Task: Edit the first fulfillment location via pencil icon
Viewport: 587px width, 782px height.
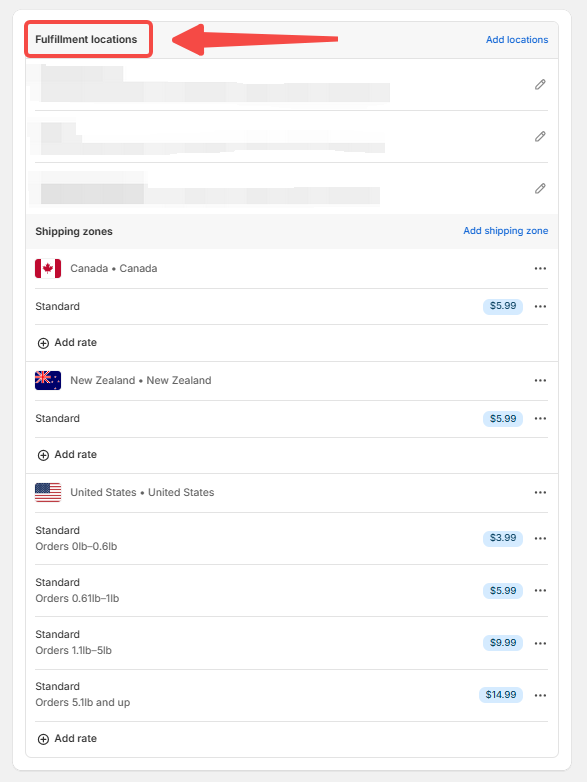Action: tap(540, 84)
